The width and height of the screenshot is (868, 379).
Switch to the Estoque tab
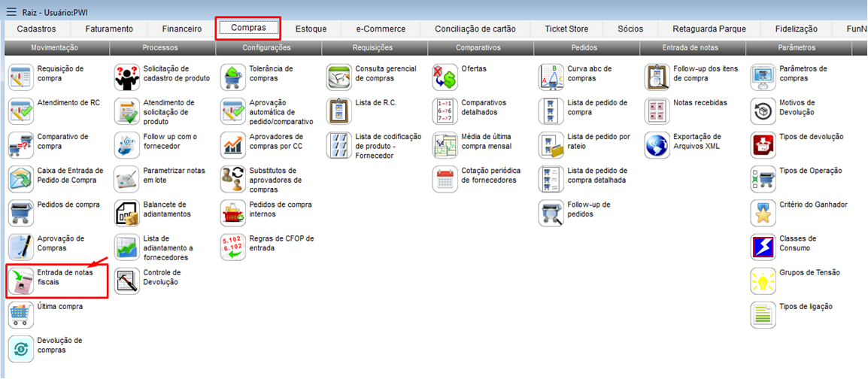click(311, 29)
